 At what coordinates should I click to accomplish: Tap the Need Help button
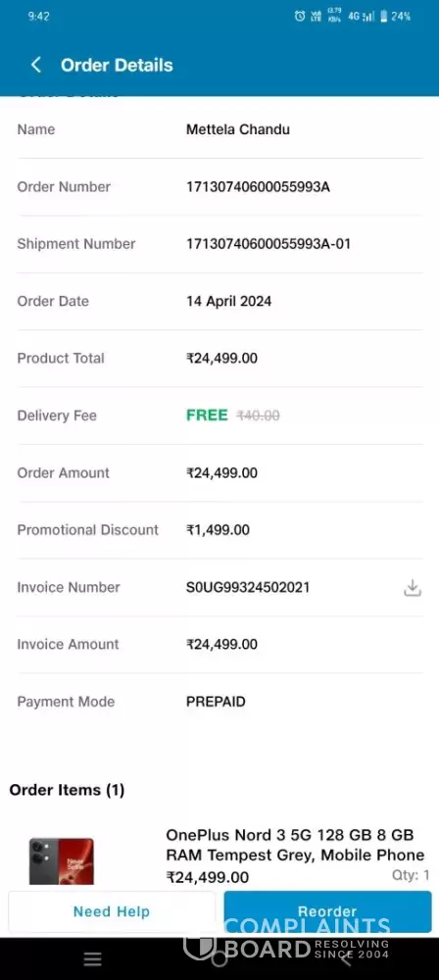click(112, 911)
